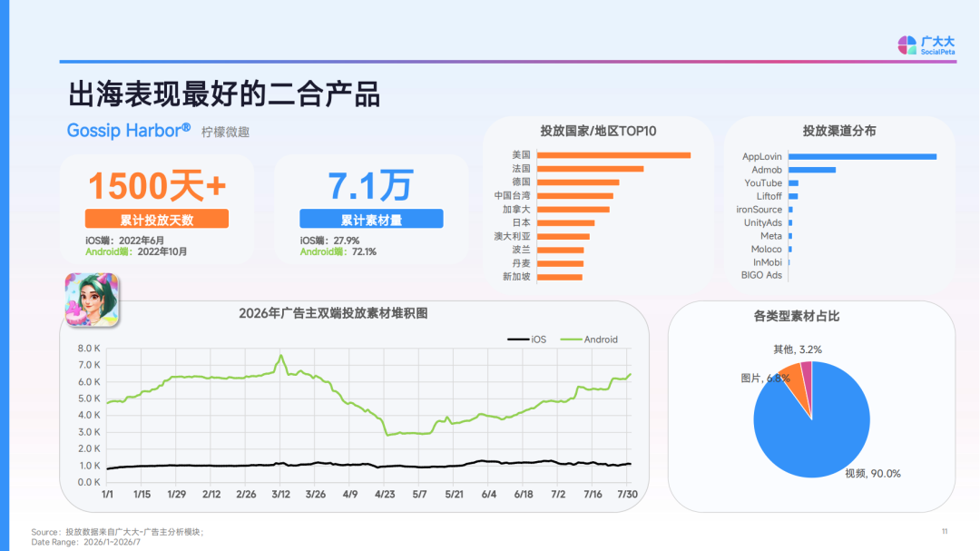Click the SocialPeta logo icon
980x551 pixels.
click(x=906, y=45)
